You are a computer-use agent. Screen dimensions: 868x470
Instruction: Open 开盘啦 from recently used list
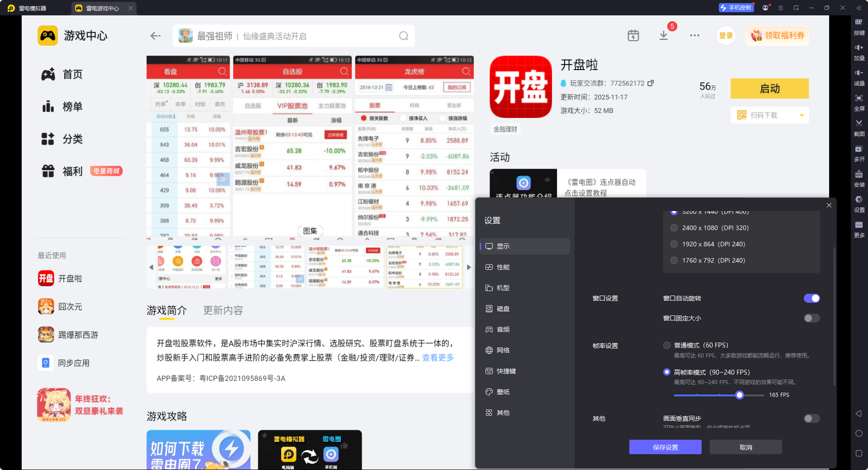pyautogui.click(x=61, y=278)
